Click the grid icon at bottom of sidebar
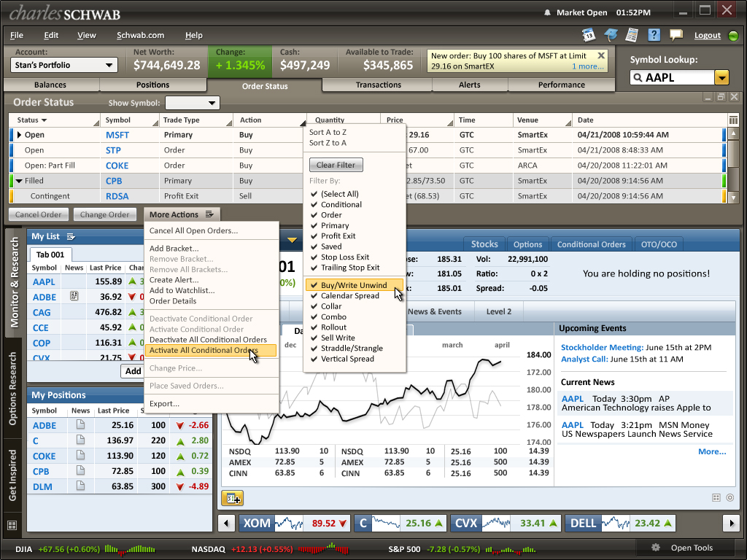 tap(12, 525)
